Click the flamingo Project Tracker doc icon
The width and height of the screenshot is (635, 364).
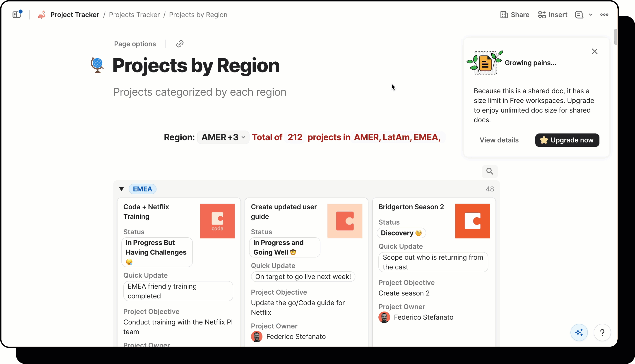42,15
